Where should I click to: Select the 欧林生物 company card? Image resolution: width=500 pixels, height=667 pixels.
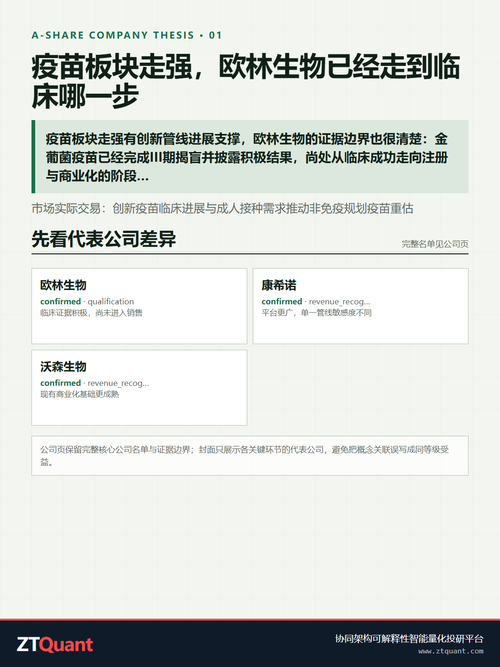tap(139, 306)
